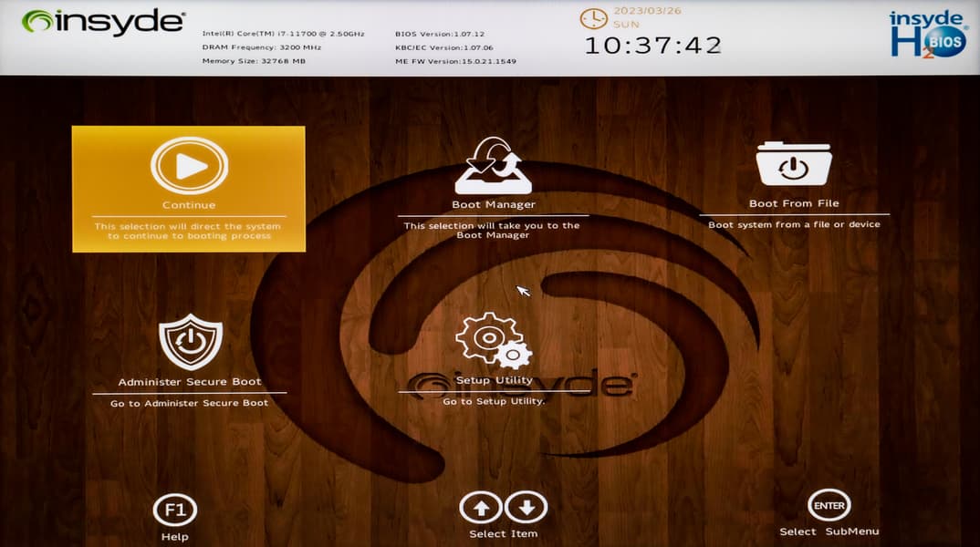
Task: Open the Setup Utility gears icon
Action: [494, 340]
